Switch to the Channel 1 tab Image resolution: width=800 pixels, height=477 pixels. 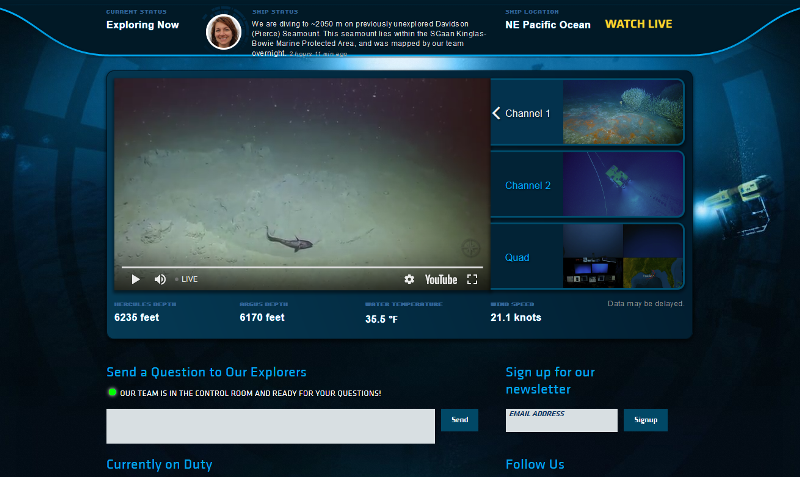coord(528,114)
